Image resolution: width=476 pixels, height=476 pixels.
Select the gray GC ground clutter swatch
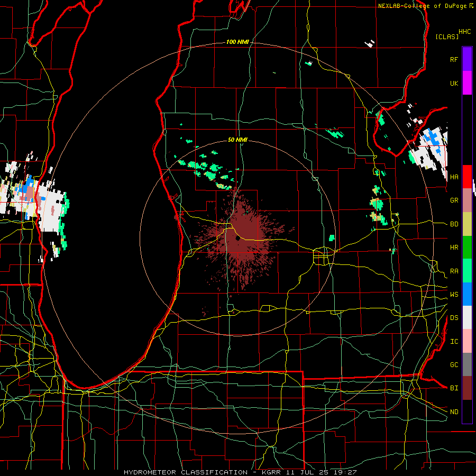click(x=467, y=364)
